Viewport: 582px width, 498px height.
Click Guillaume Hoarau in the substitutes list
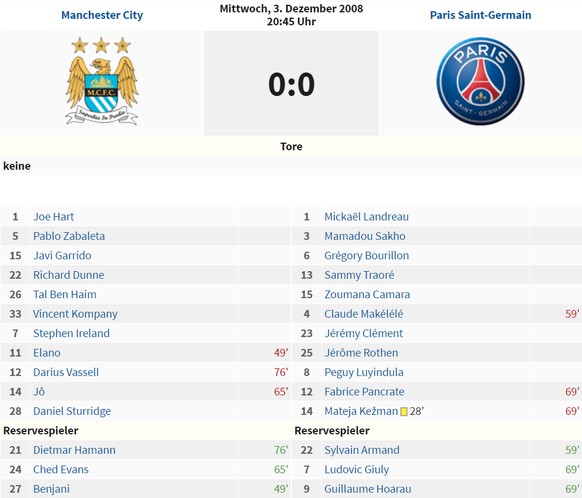click(x=368, y=489)
